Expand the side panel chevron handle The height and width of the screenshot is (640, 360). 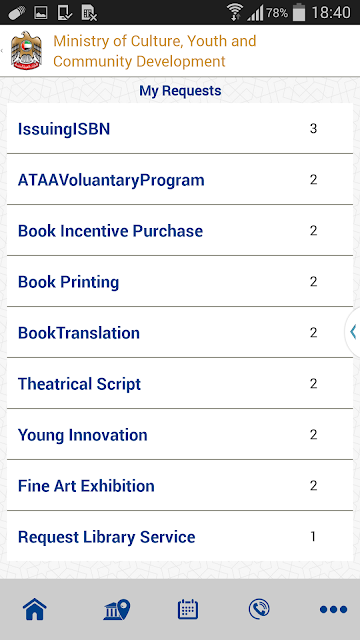pyautogui.click(x=352, y=332)
